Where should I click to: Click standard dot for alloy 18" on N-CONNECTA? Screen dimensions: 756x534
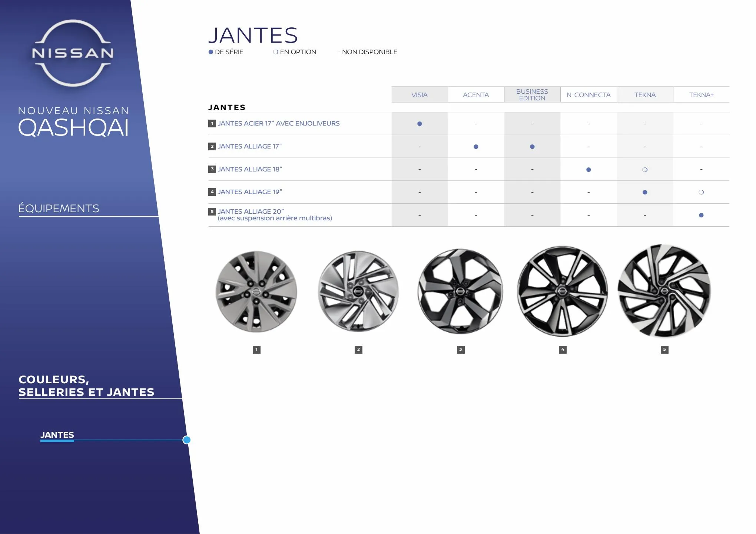[588, 170]
